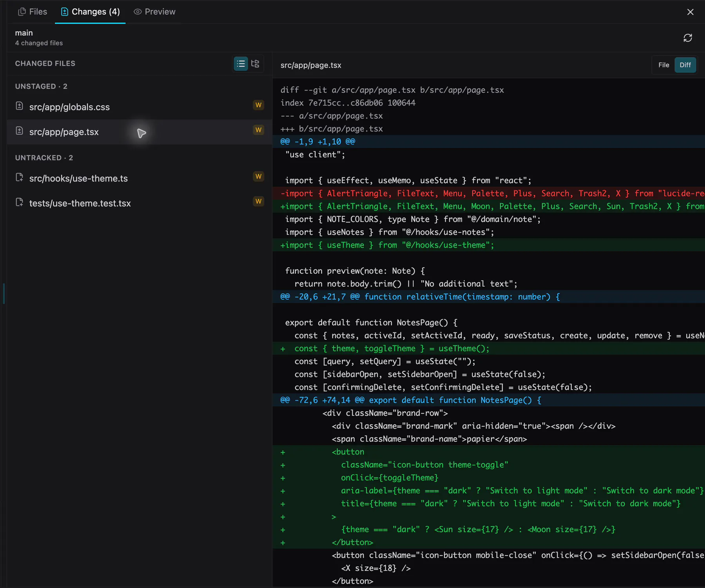Click the added aria-label diff line
The height and width of the screenshot is (588, 705).
pos(489,491)
